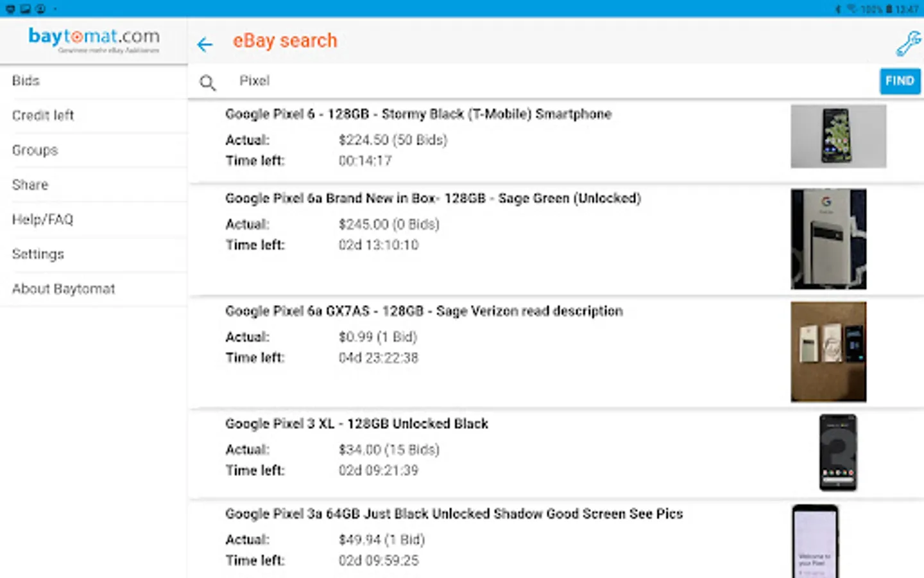The height and width of the screenshot is (578, 924).
Task: Open the Pixel 3a Just Black thumbnail
Action: tap(815, 541)
